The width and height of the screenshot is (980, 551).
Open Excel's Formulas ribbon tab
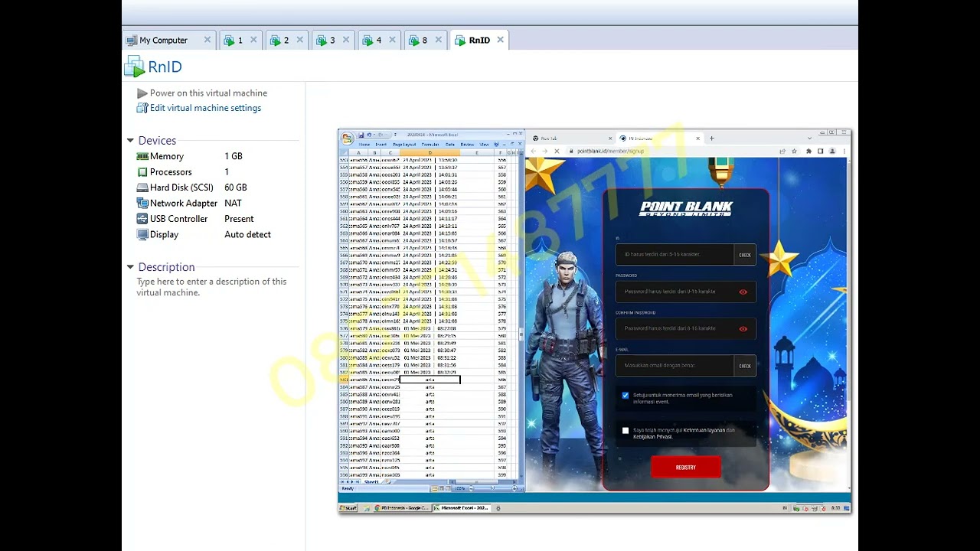(x=430, y=145)
